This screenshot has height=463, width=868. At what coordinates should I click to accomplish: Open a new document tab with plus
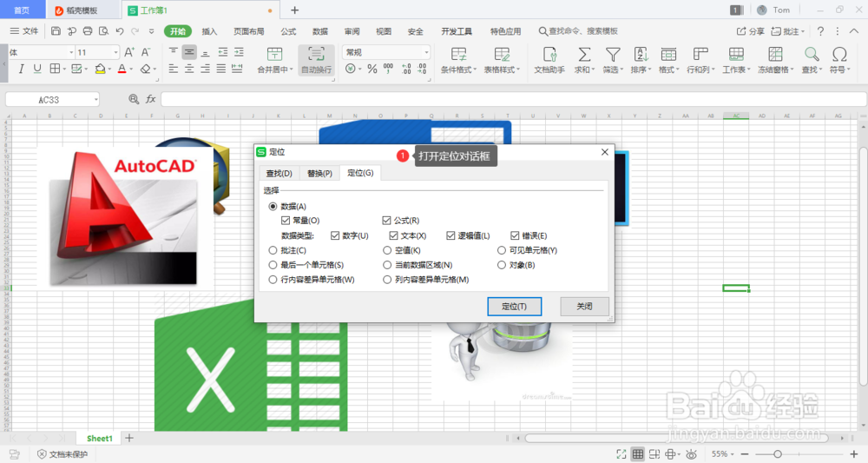tap(294, 10)
